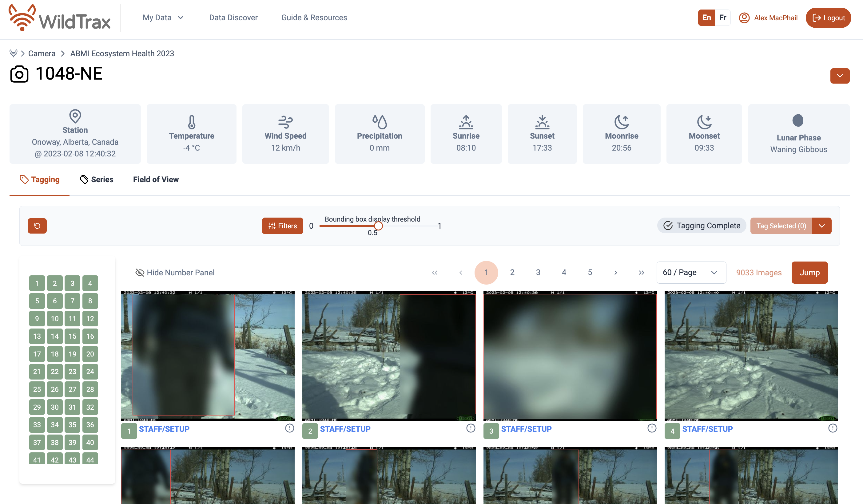
Task: Go to last page with double-arrow icon
Action: coord(642,272)
